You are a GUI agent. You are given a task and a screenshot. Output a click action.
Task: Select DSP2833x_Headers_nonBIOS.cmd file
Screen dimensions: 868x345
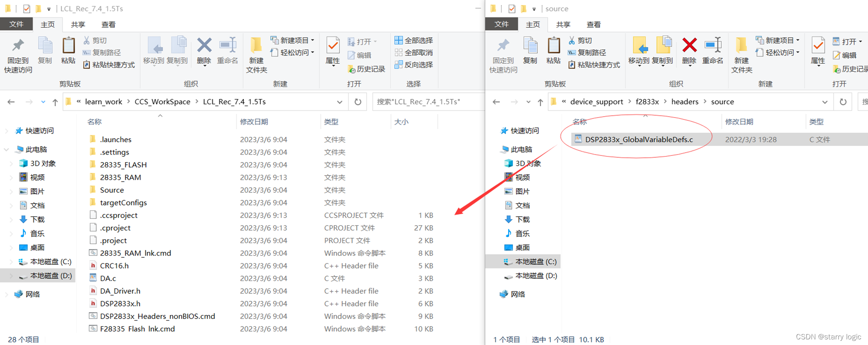pos(158,316)
